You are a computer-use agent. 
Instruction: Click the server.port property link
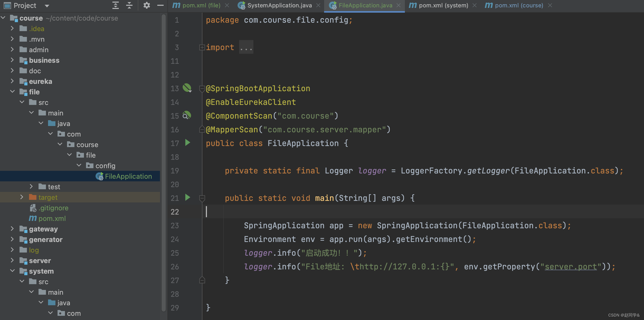pyautogui.click(x=571, y=267)
